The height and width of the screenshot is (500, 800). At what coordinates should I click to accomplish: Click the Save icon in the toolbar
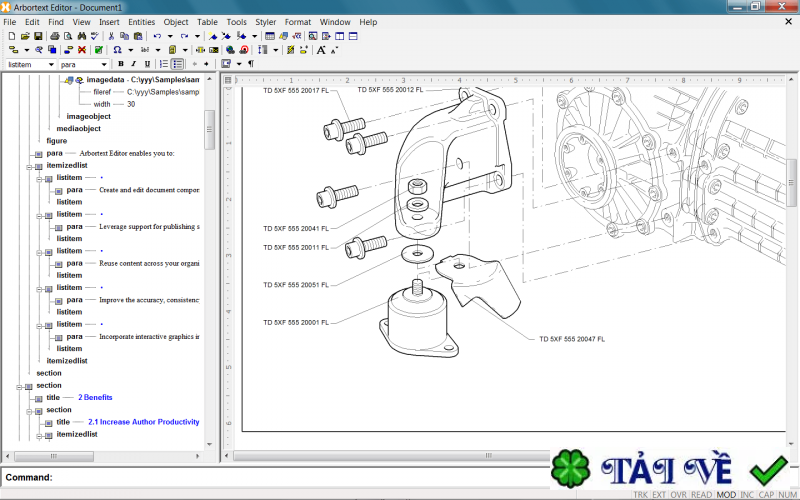tap(38, 36)
